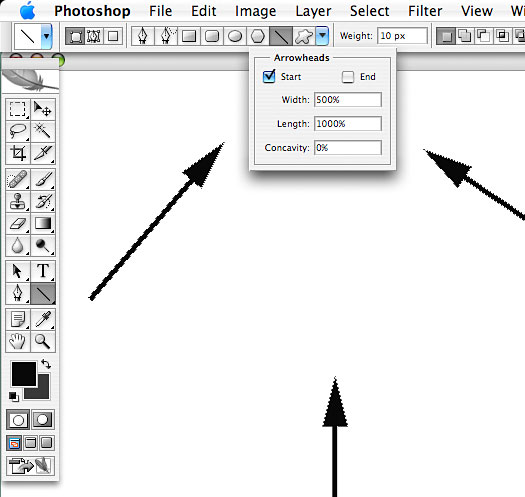This screenshot has width=525, height=497.
Task: Select the Notes tool
Action: point(18,320)
